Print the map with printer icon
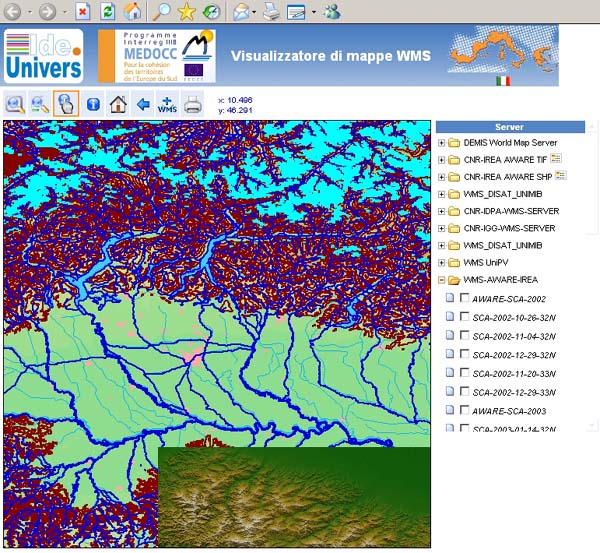 pyautogui.click(x=193, y=104)
